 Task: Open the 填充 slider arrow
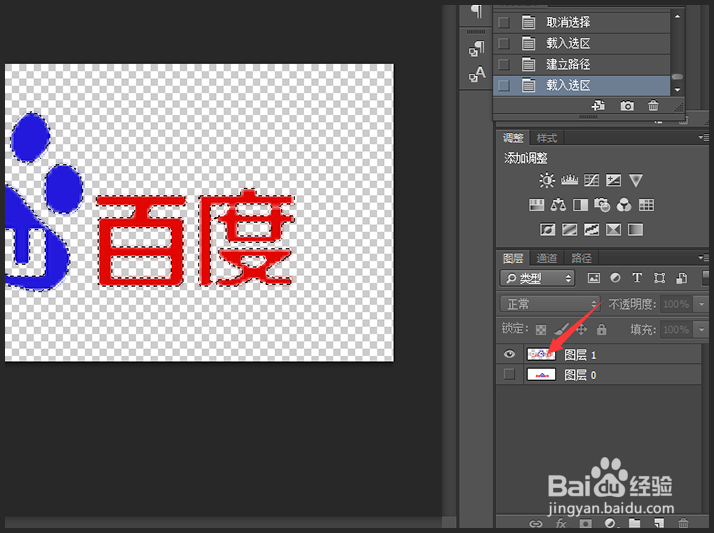click(x=702, y=329)
